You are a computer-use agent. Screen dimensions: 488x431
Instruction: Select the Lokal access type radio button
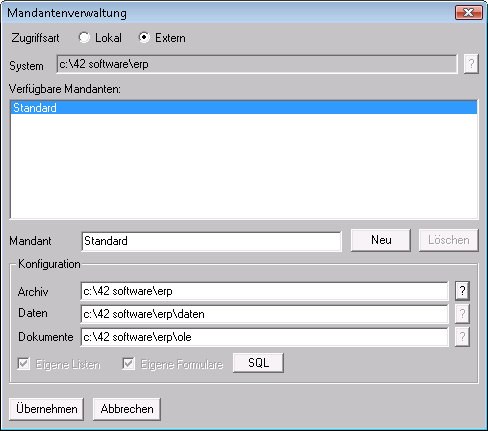tap(84, 38)
